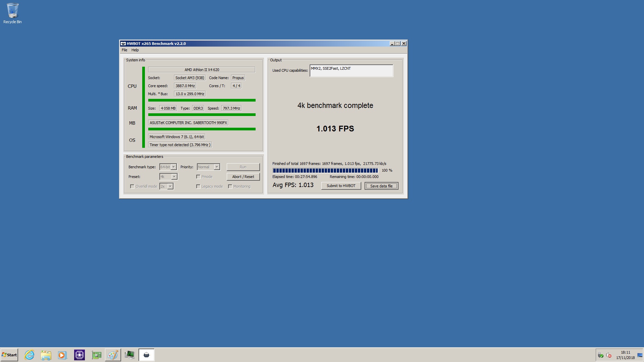
Task: Click Save data file button
Action: tap(381, 186)
